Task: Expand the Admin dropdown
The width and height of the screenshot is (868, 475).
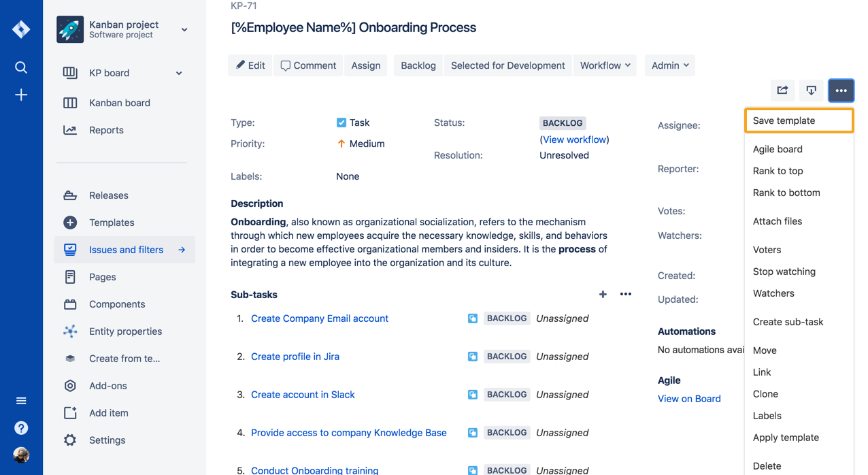Action: tap(670, 65)
